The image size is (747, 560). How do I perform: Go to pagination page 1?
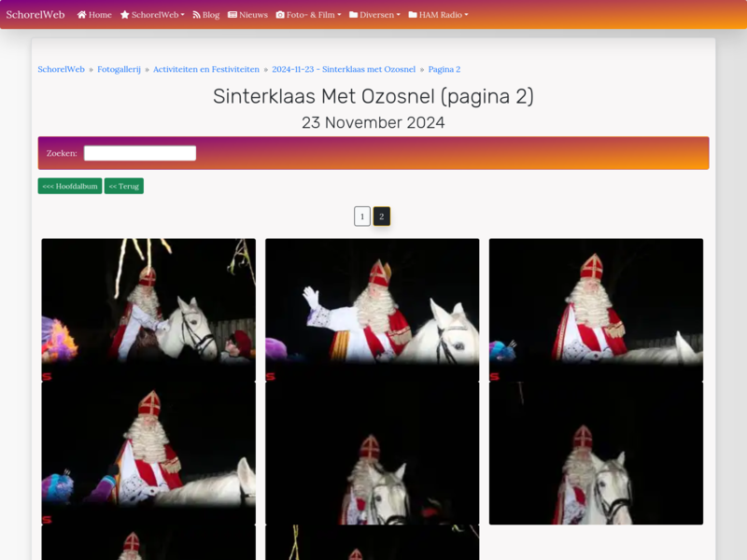[362, 217]
